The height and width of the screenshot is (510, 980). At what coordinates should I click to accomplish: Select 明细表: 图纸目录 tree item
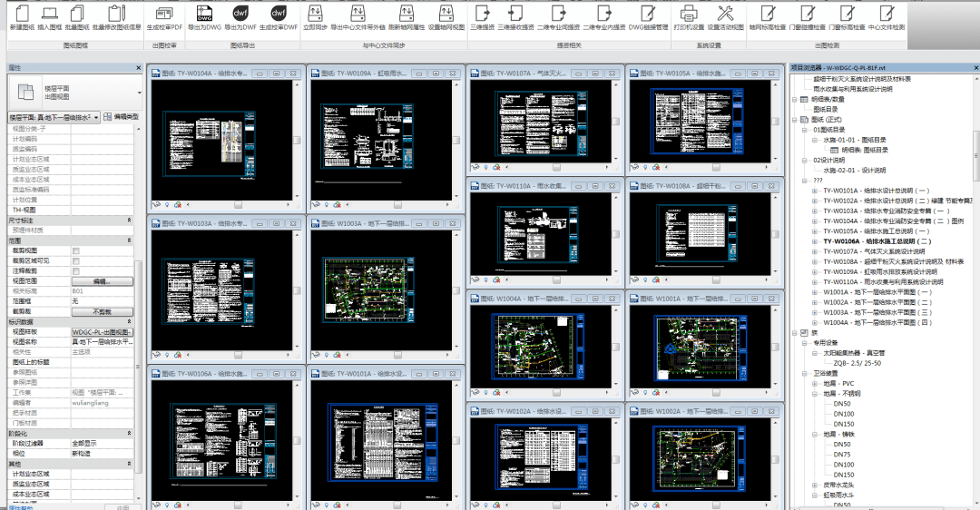(865, 150)
